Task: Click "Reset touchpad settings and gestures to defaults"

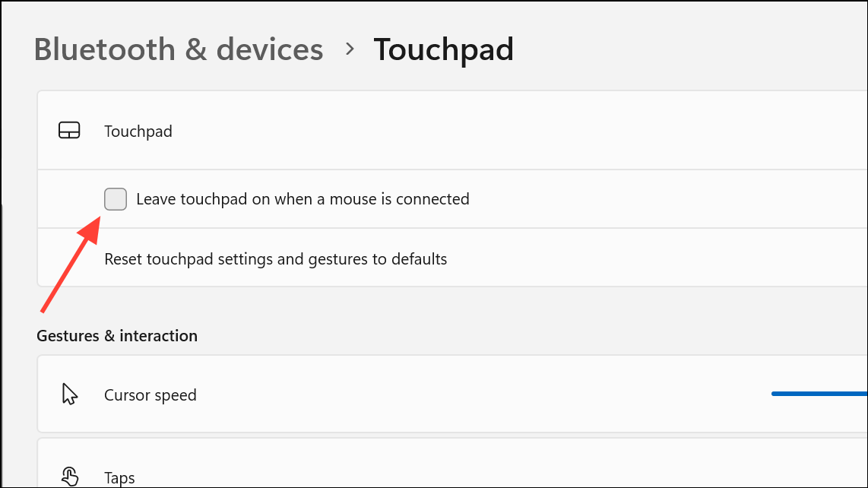Action: click(274, 258)
